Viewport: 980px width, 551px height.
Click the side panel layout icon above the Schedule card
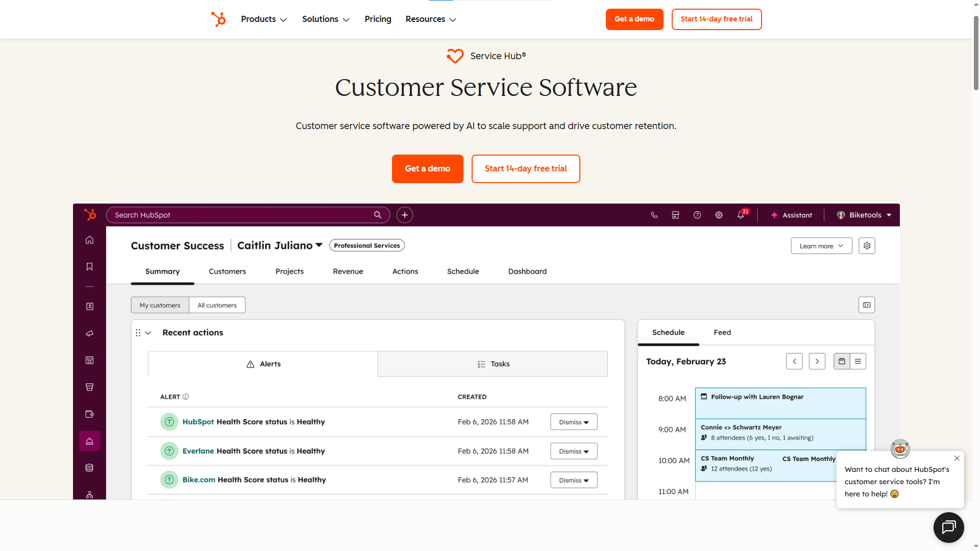click(x=867, y=305)
